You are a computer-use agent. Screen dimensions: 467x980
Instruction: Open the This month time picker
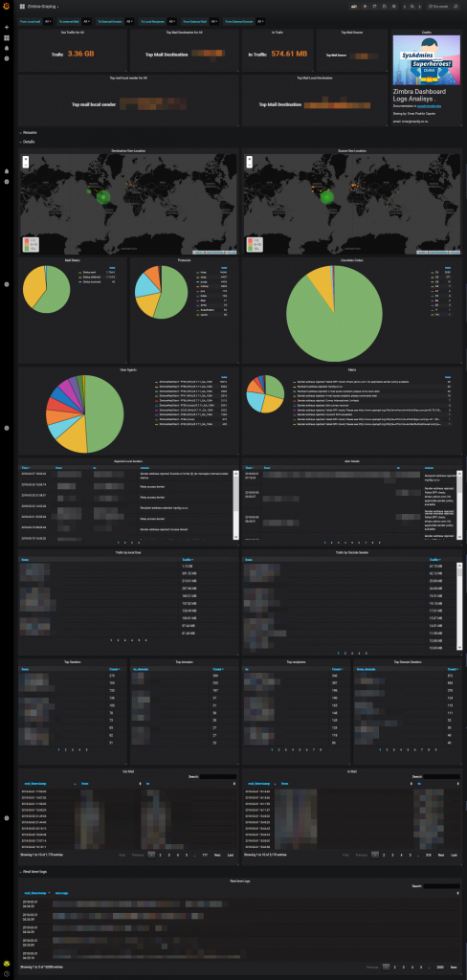(438, 7)
